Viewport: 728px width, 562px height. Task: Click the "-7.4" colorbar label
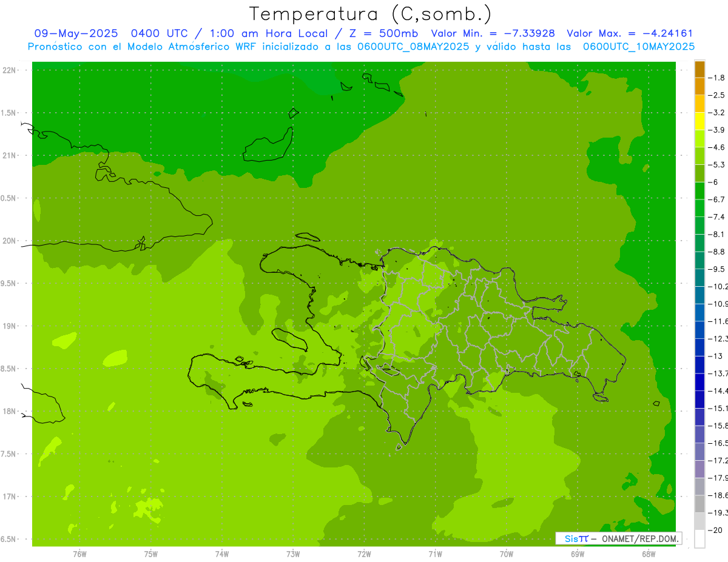716,216
